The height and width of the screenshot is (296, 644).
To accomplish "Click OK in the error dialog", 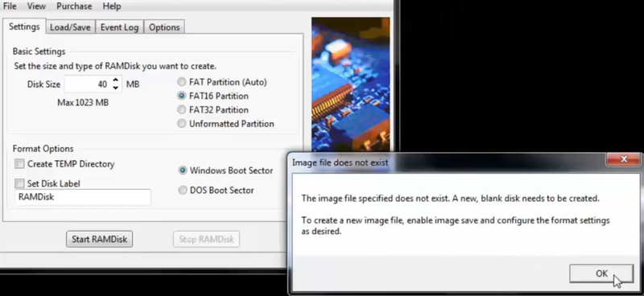I will 601,273.
